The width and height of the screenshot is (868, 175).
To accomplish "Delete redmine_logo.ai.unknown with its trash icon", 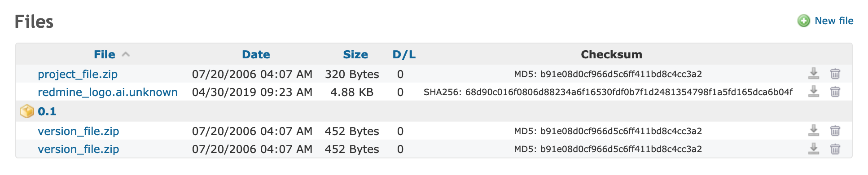I will pyautogui.click(x=835, y=92).
